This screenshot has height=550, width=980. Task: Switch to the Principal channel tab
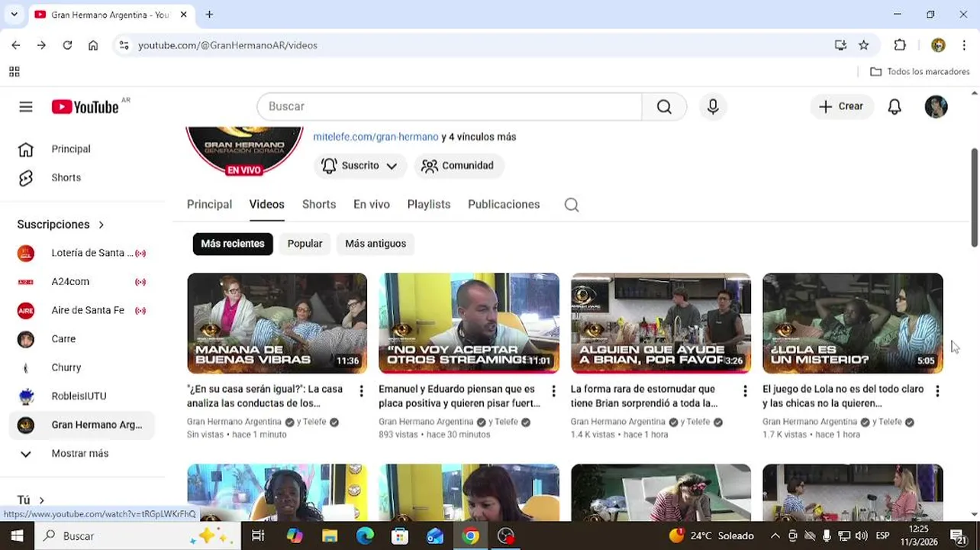click(x=209, y=205)
